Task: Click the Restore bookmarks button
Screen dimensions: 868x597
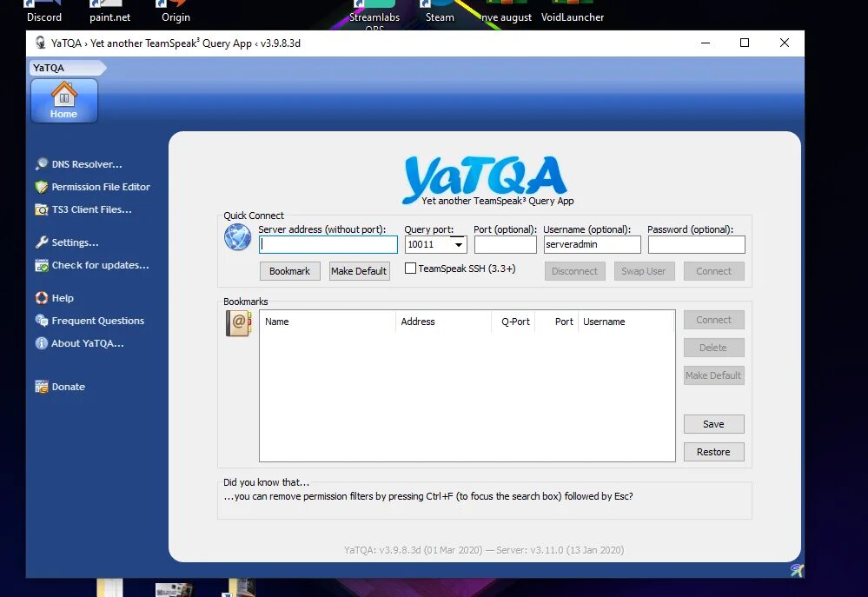Action: pos(713,451)
